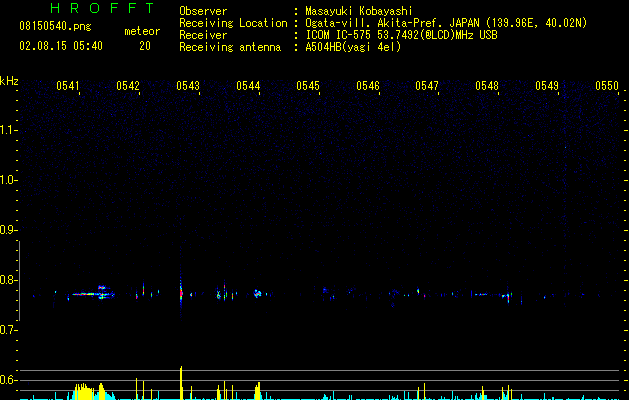This screenshot has width=629, height=400.
Task: Click the 0545 time marker
Action: tap(308, 86)
